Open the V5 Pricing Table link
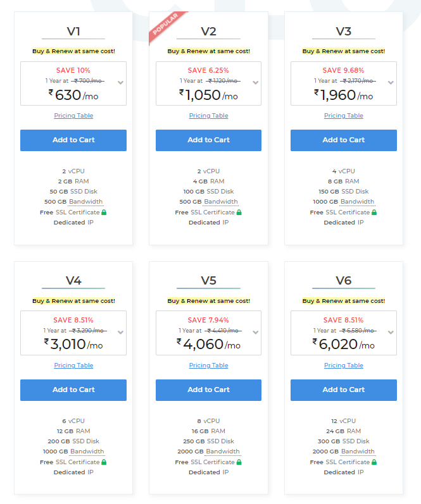Image resolution: width=421 pixels, height=504 pixels. (208, 366)
